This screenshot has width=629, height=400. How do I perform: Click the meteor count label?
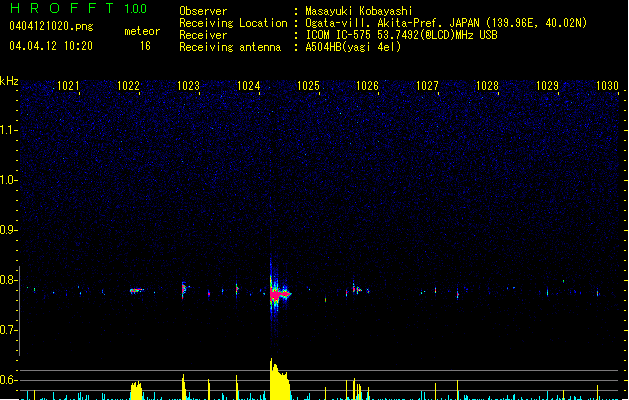[x=142, y=31]
